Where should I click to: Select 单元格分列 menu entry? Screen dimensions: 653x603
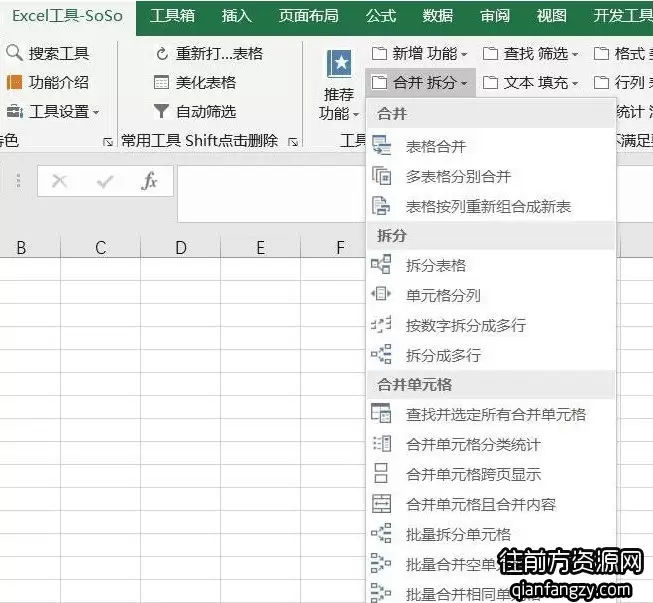(491, 295)
